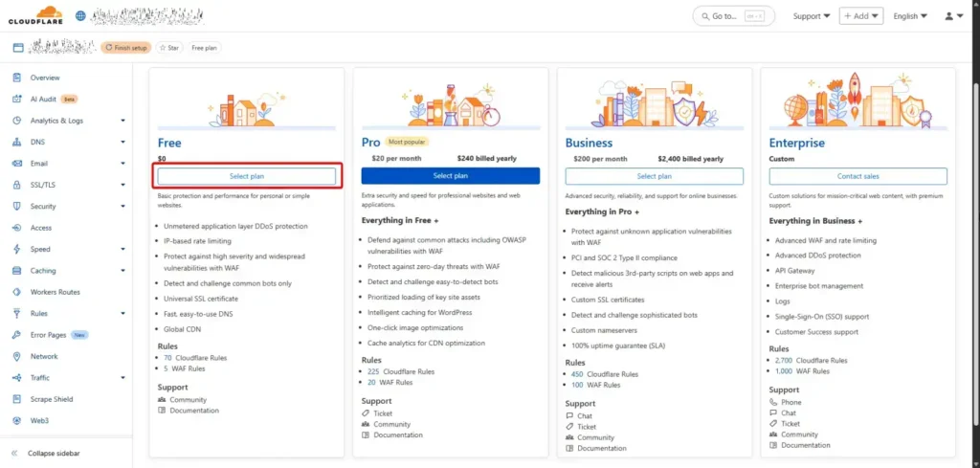980x468 pixels.
Task: Click the Cloudflare logo
Action: (34, 15)
